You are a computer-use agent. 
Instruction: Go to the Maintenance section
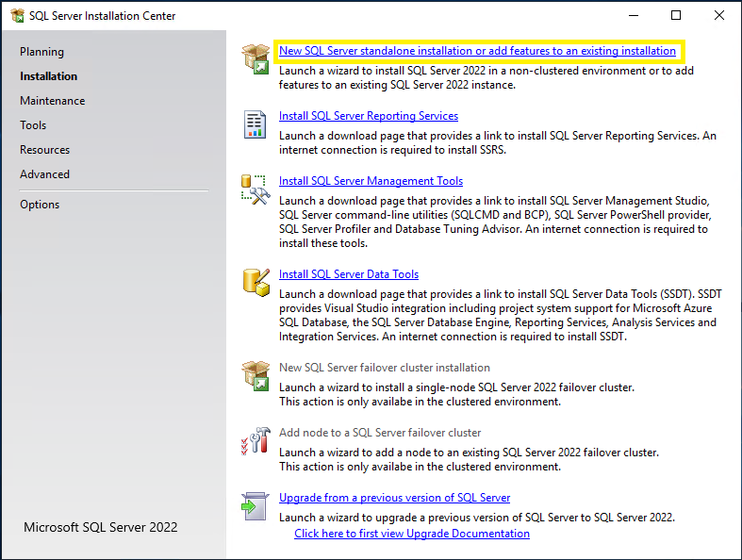pos(53,101)
